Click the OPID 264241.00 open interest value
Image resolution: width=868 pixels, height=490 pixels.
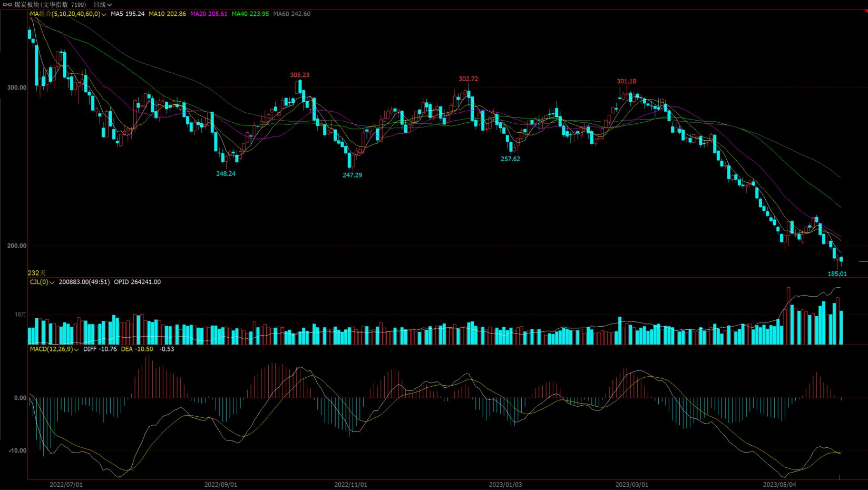(x=138, y=282)
